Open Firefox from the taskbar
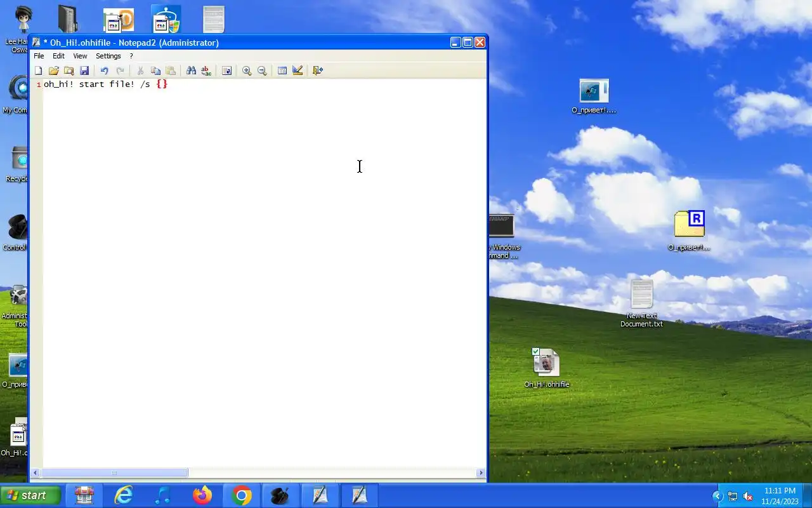Viewport: 812px width, 508px height. coord(202,495)
